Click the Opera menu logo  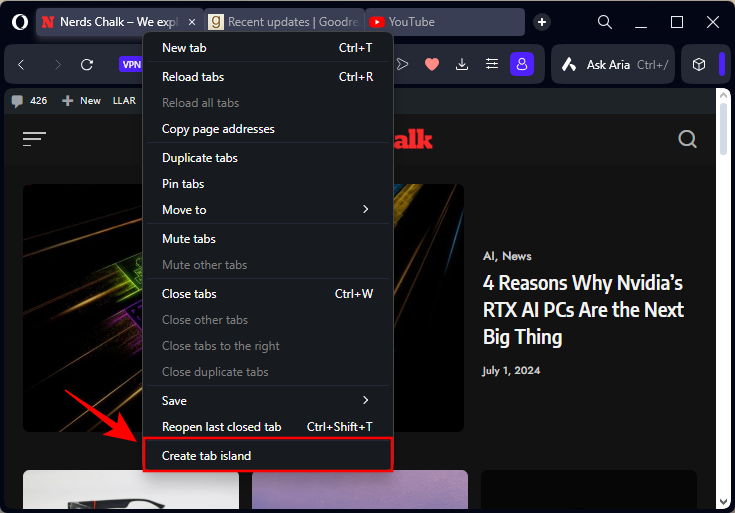click(x=19, y=22)
